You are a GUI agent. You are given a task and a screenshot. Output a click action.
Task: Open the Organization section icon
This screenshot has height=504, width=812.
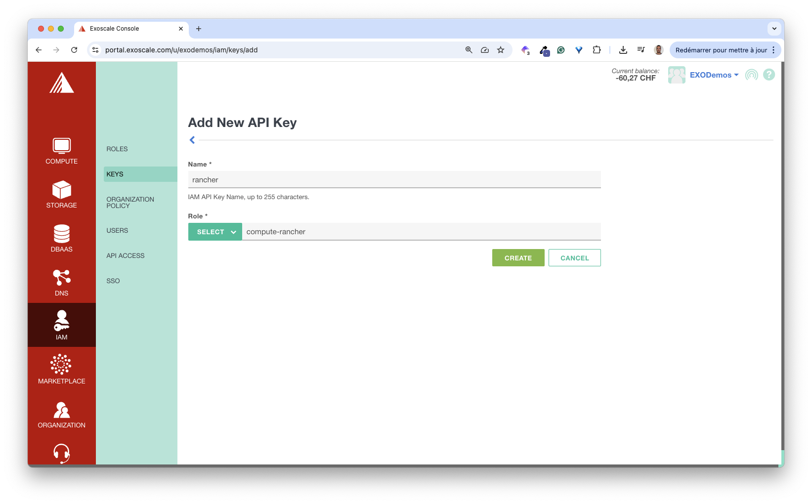point(61,410)
